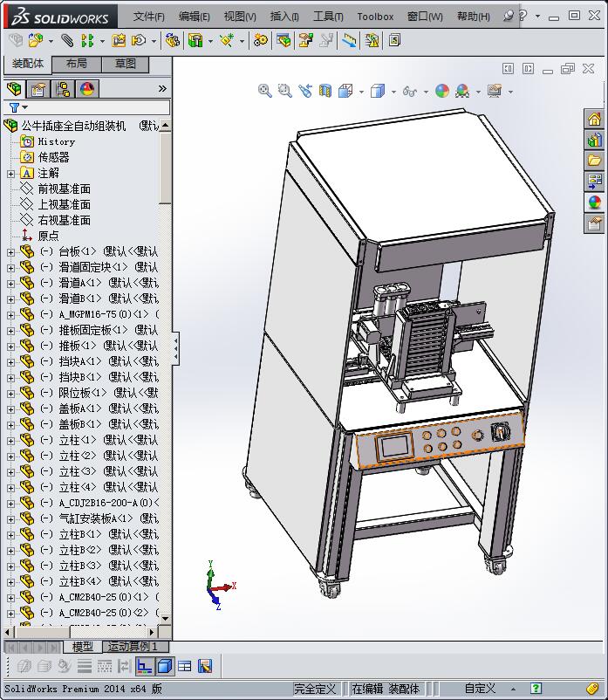
Task: Open the PropertyManager tab icon
Action: 38,89
